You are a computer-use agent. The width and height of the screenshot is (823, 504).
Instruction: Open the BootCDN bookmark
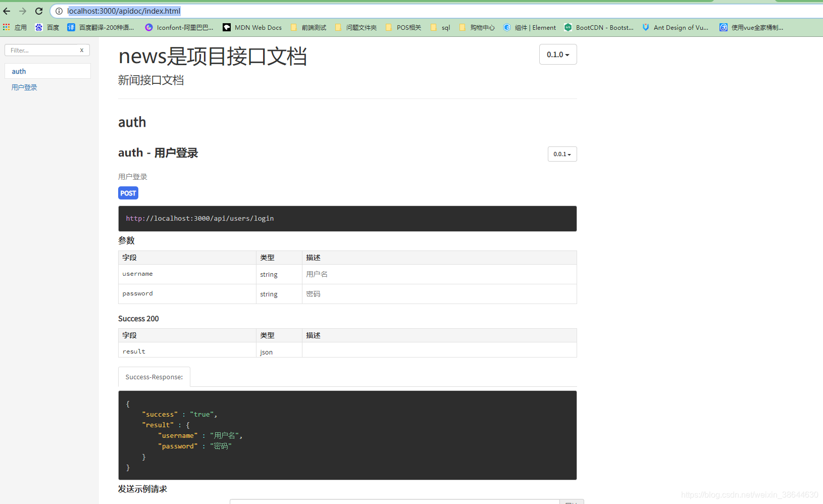(599, 27)
